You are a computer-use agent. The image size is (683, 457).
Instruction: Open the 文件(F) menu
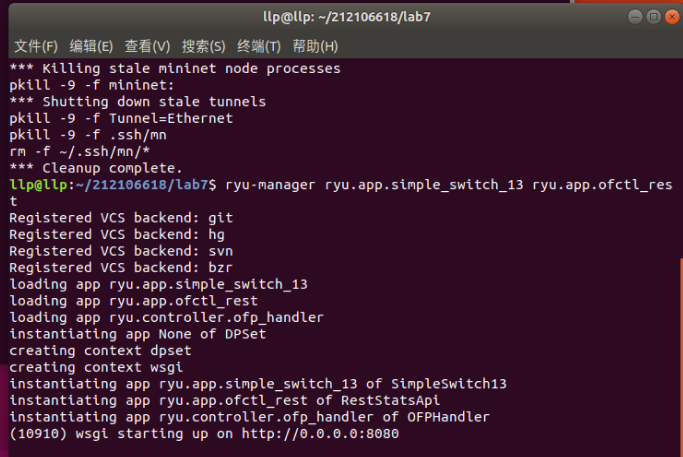coord(36,46)
